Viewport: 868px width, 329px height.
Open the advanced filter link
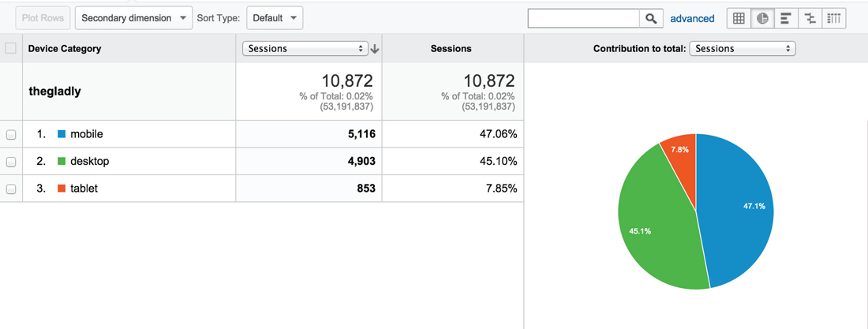pyautogui.click(x=692, y=18)
